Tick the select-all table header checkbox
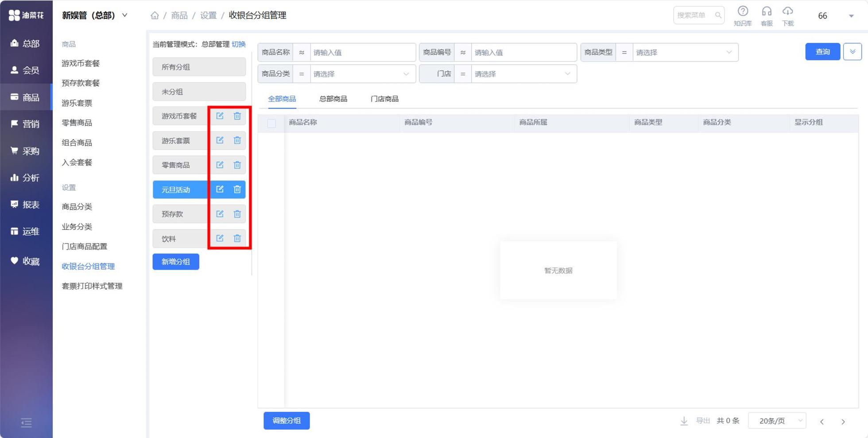The image size is (868, 438). click(x=271, y=123)
